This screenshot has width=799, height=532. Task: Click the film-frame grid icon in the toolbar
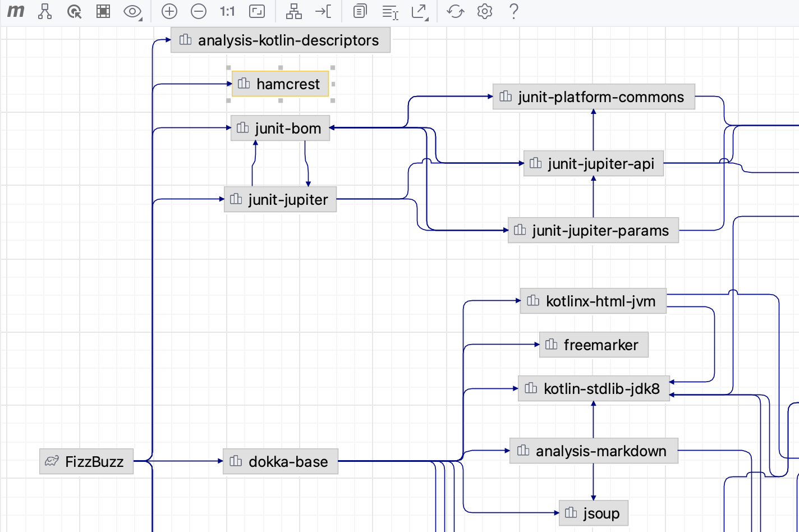[x=103, y=11]
